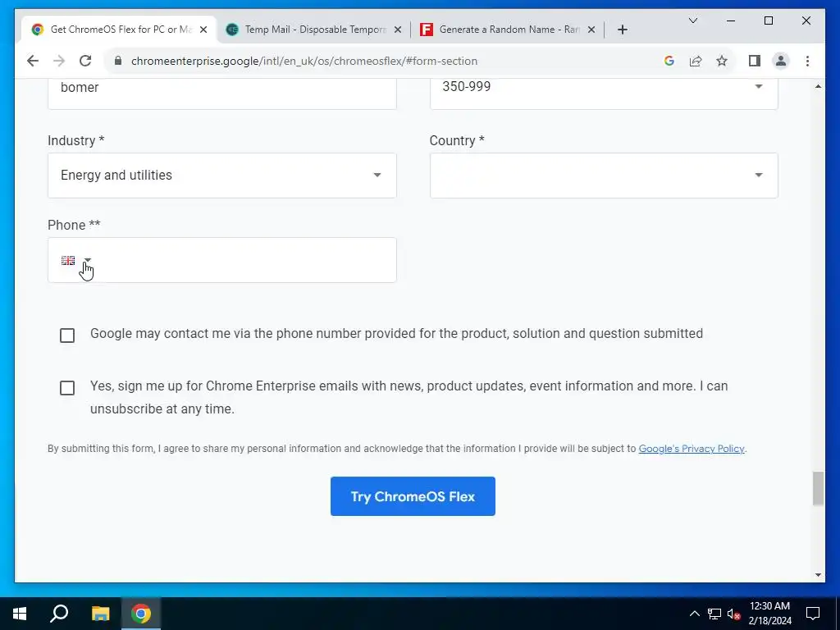The width and height of the screenshot is (840, 630).
Task: Select the Get ChromeOS Flex tab
Action: [x=119, y=30]
